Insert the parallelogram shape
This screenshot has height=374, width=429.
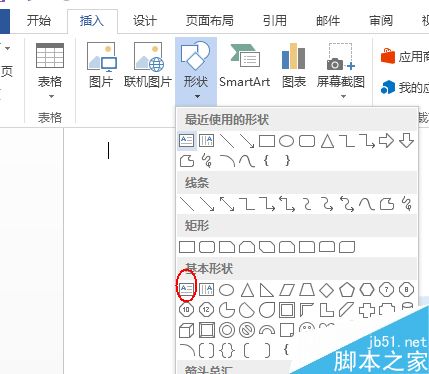pyautogui.click(x=287, y=290)
